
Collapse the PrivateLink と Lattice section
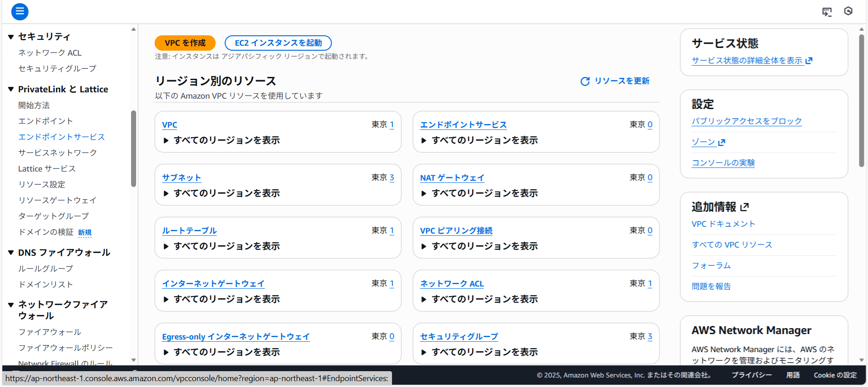click(x=11, y=89)
